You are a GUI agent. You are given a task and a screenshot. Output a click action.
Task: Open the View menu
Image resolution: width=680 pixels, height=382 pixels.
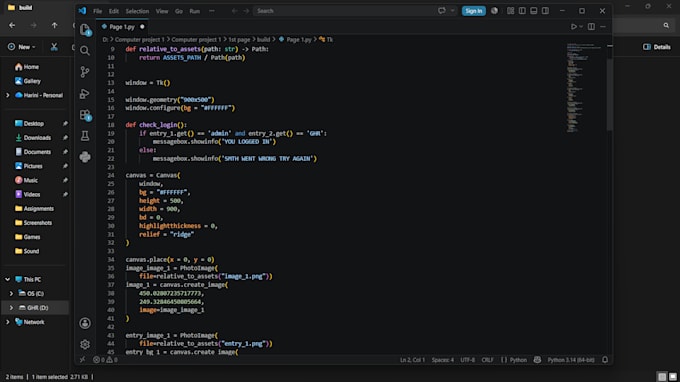click(162, 11)
